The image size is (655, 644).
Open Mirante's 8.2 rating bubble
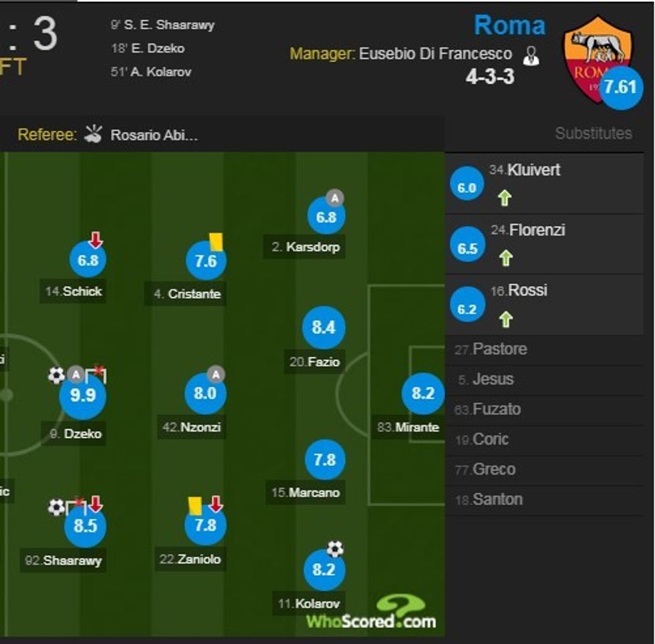[x=423, y=393]
